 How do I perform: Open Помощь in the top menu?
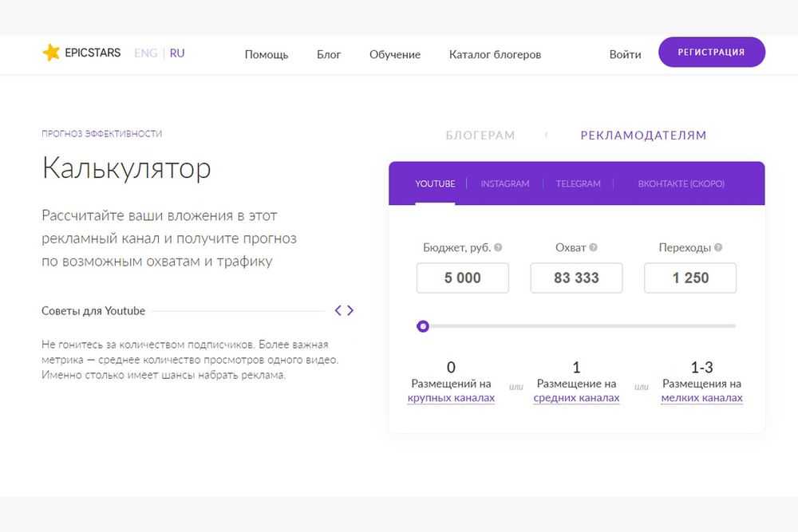tap(267, 54)
